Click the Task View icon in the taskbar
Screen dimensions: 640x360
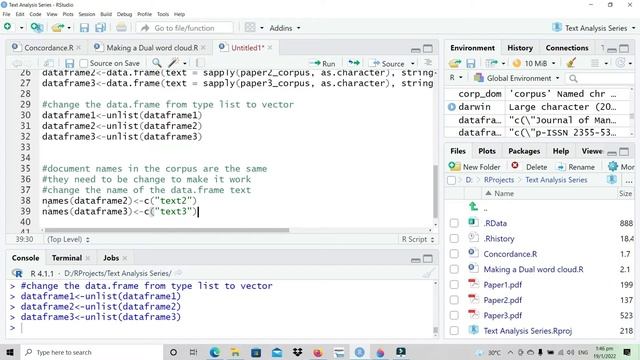coord(193,352)
